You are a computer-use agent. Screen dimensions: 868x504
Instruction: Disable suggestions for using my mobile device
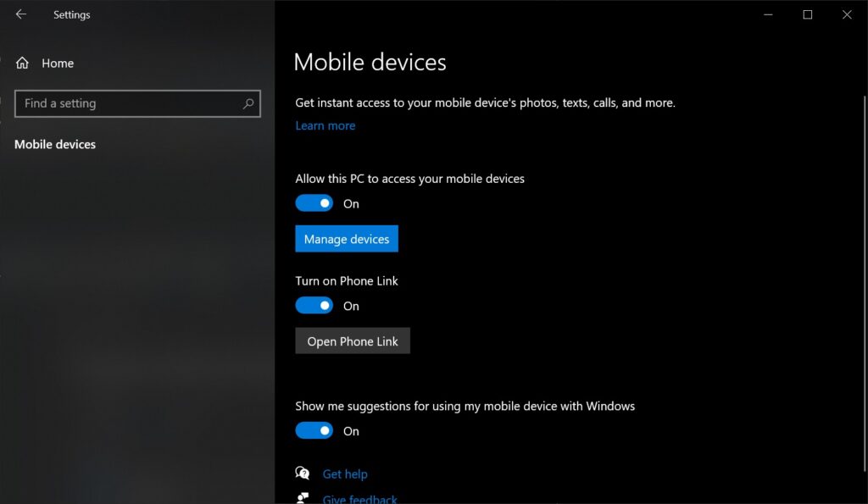(x=314, y=430)
